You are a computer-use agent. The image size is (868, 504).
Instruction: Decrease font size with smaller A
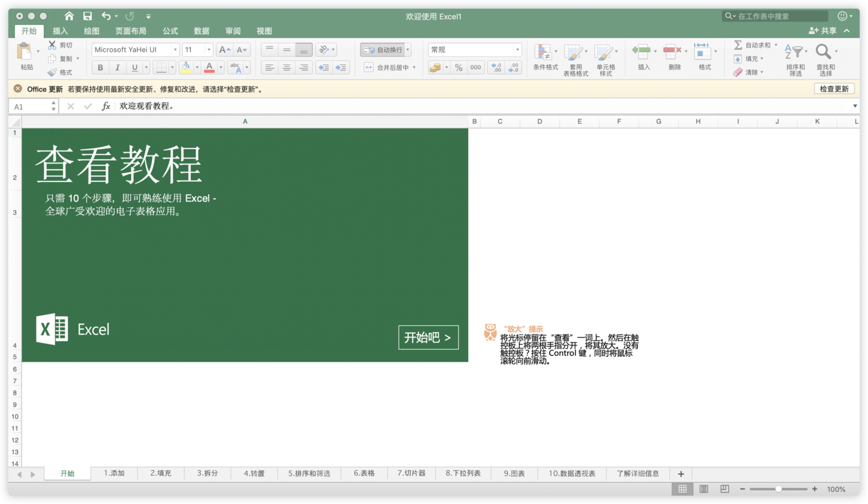[x=242, y=50]
